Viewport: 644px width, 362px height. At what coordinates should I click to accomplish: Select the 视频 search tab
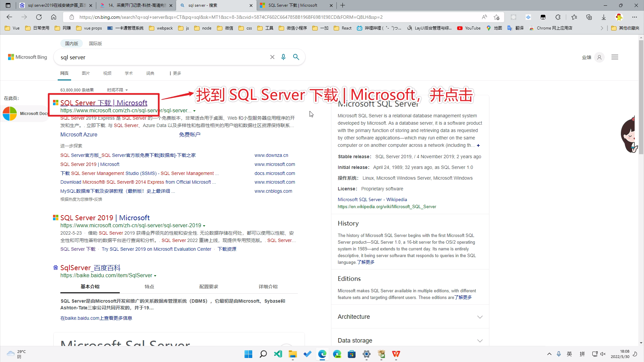coord(107,73)
